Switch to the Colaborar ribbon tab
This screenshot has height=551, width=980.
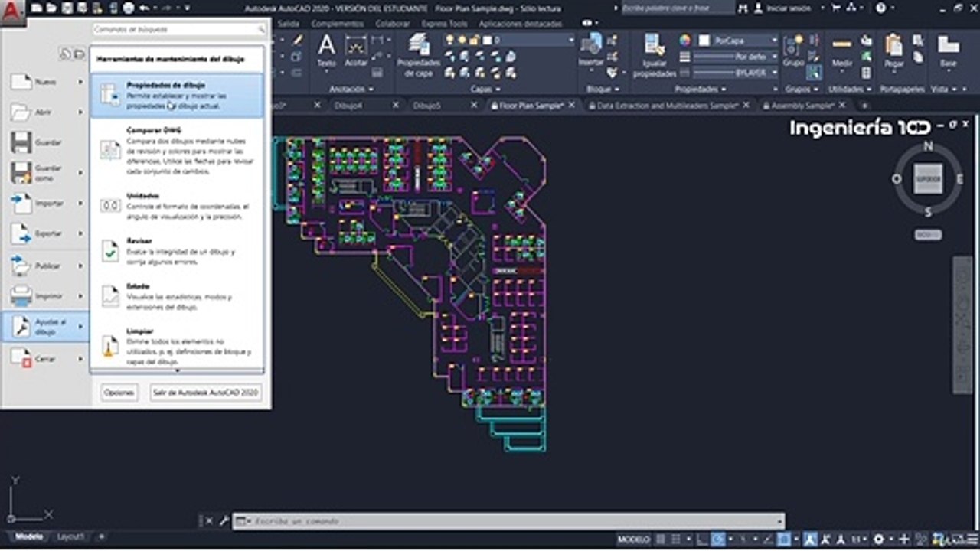tap(392, 24)
